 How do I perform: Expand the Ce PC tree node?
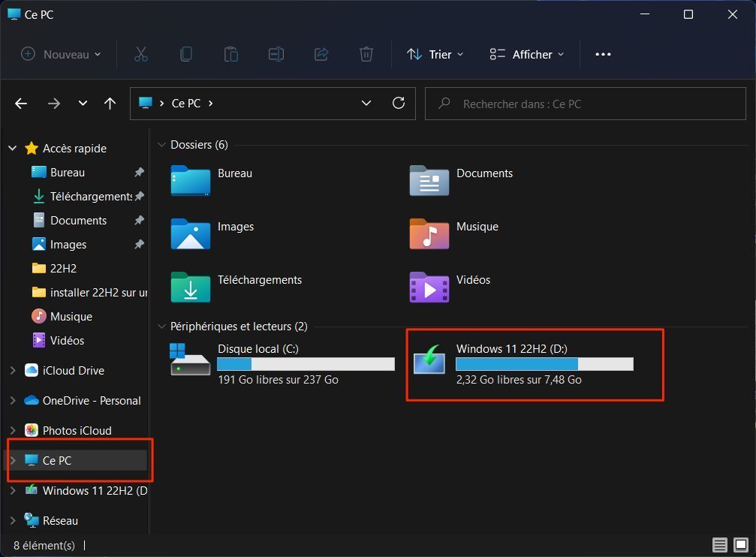click(x=13, y=461)
